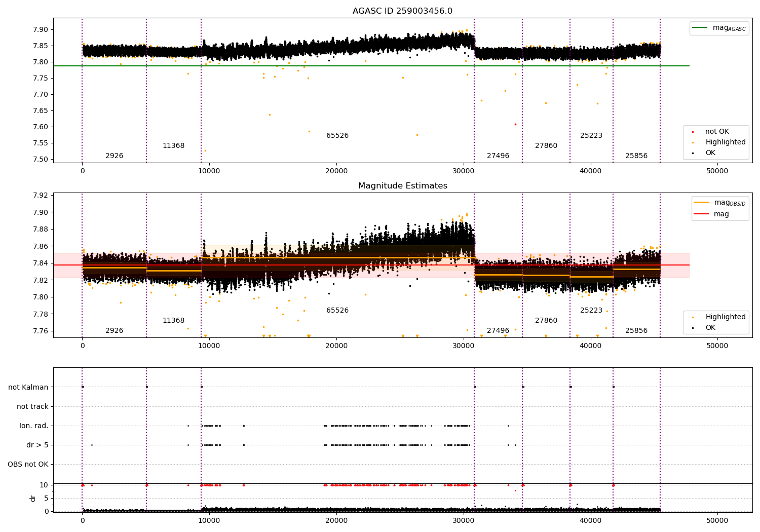Click the 30000 x-tick of Magnitude Estimates plot
The image size is (760, 532).
(464, 346)
